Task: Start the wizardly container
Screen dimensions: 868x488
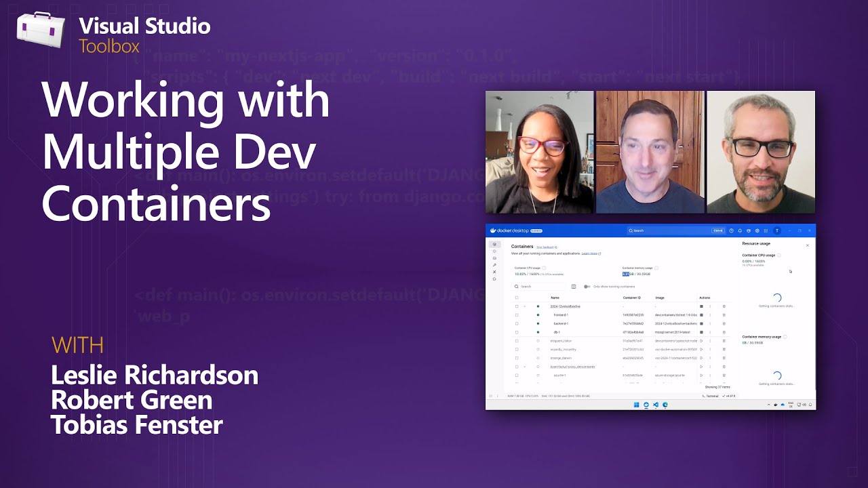Action: (701, 349)
